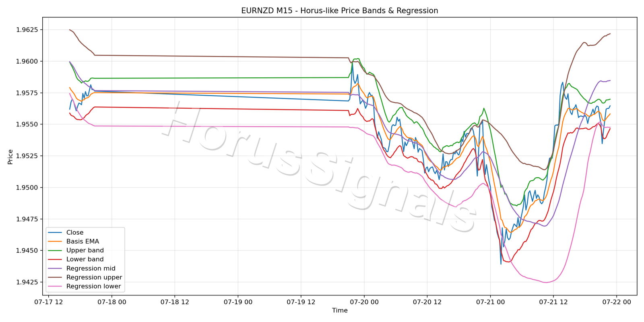This screenshot has width=644, height=322.
Task: Click the y-axis tick 1.9600
Action: point(27,61)
